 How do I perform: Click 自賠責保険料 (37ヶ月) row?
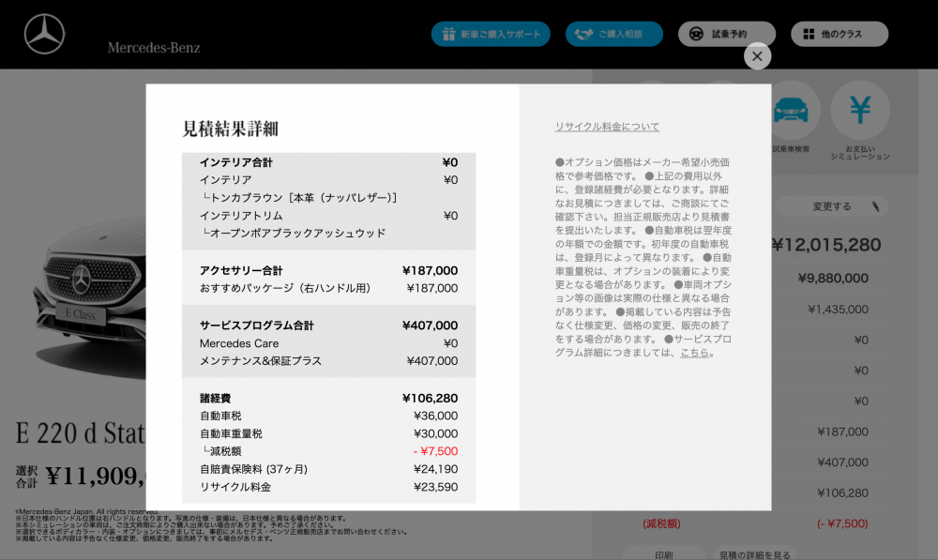coord(328,469)
